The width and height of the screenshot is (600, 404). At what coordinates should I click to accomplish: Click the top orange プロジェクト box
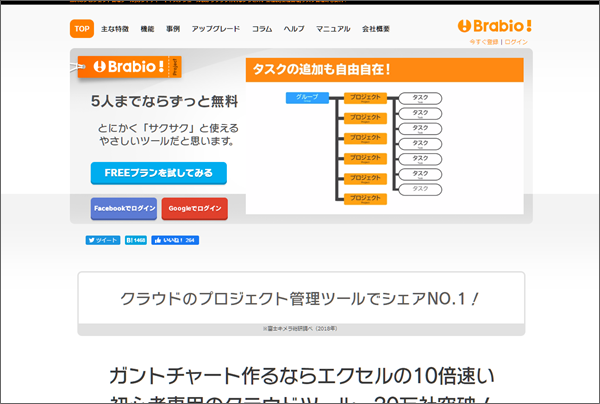[x=365, y=100]
